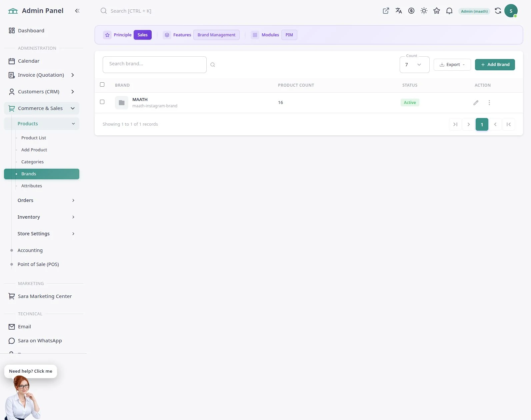The height and width of the screenshot is (420, 531).
Task: Open favorites star icon in top bar
Action: tap(437, 11)
